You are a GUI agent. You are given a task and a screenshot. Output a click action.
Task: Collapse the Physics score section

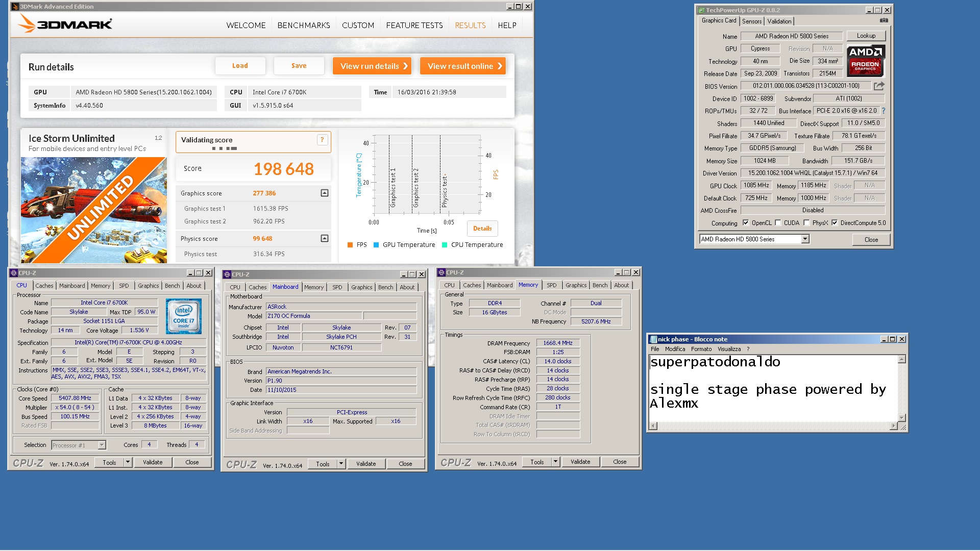pyautogui.click(x=325, y=238)
